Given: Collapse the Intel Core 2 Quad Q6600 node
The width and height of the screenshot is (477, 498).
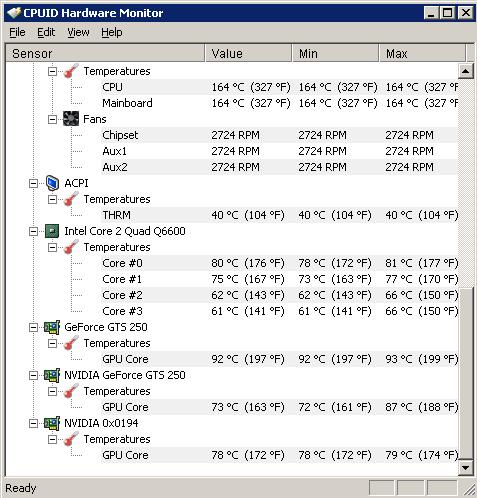Looking at the screenshot, I should 33,231.
